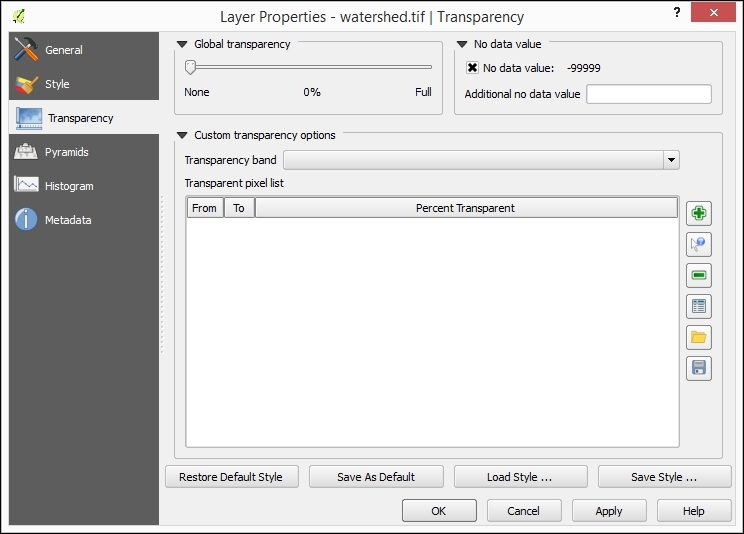Image resolution: width=744 pixels, height=534 pixels.
Task: Confirm with the OK button
Action: [x=439, y=511]
